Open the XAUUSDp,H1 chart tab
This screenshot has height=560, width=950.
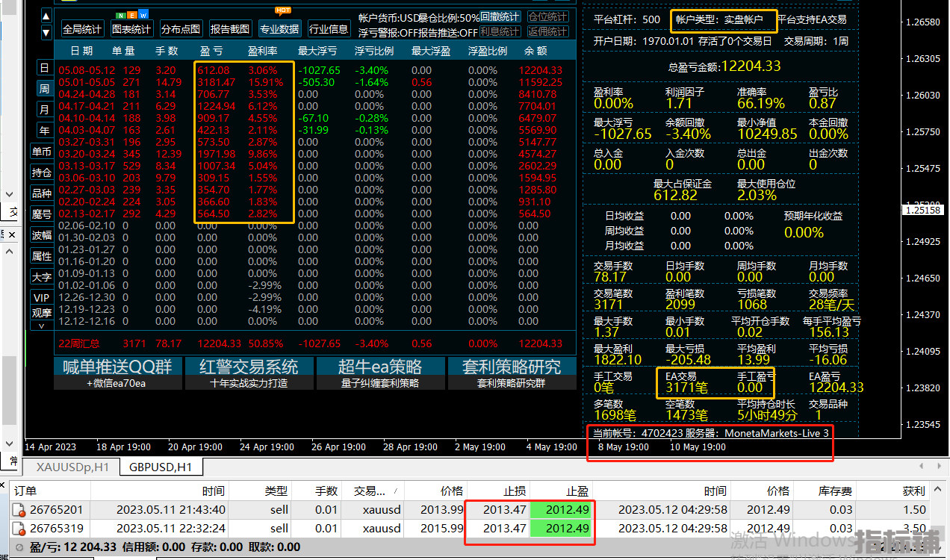coord(72,467)
